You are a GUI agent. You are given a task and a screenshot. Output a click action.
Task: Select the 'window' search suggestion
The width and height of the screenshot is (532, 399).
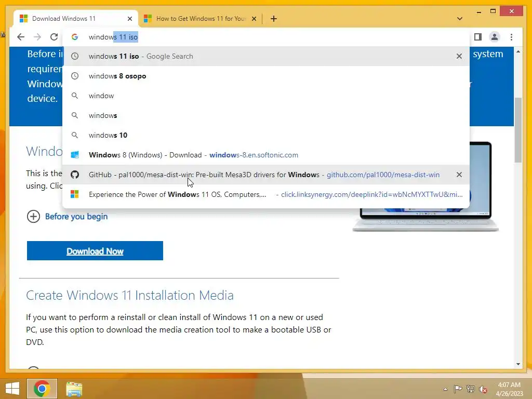point(266,96)
